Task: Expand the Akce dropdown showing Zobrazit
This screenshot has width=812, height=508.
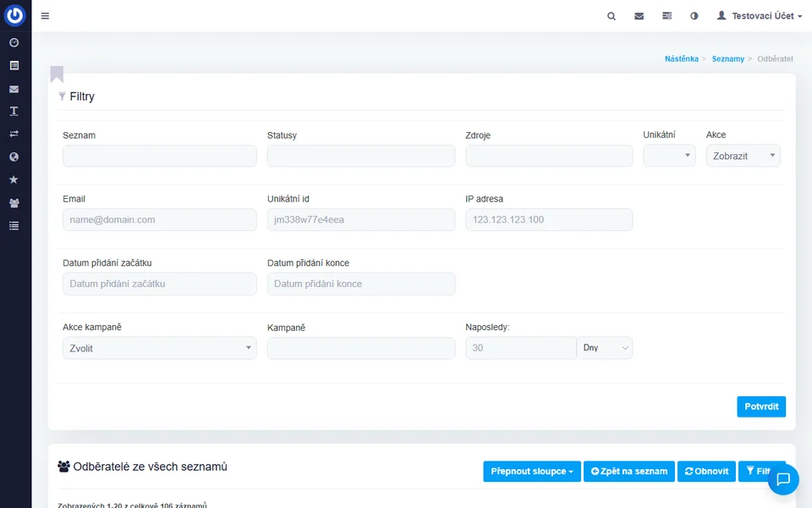Action: click(x=743, y=156)
